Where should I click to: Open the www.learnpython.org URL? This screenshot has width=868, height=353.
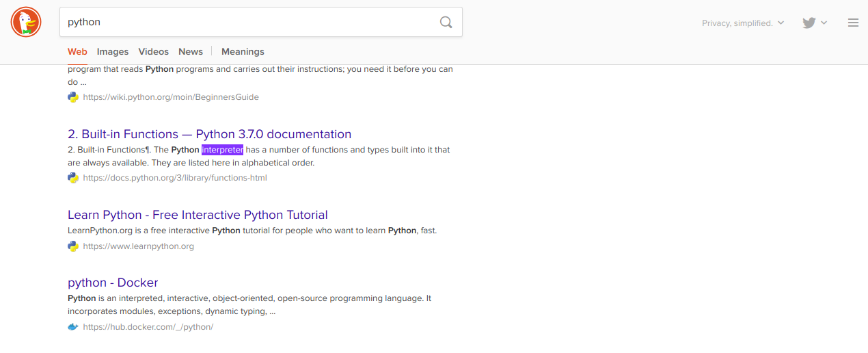pyautogui.click(x=139, y=246)
